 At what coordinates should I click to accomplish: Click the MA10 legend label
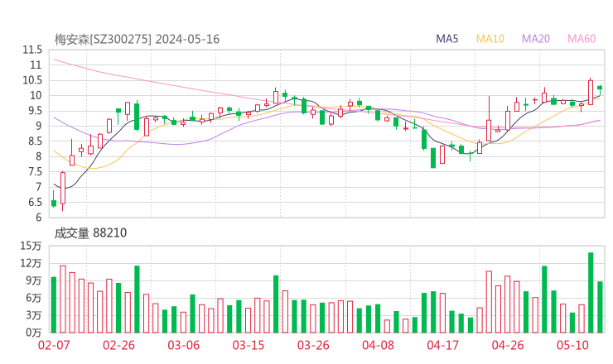490,39
